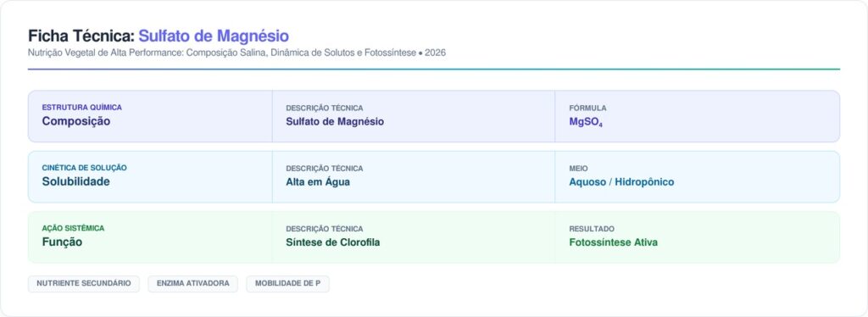The image size is (868, 317).
Task: Click the title Sulfato de Magnésio
Action: point(214,36)
